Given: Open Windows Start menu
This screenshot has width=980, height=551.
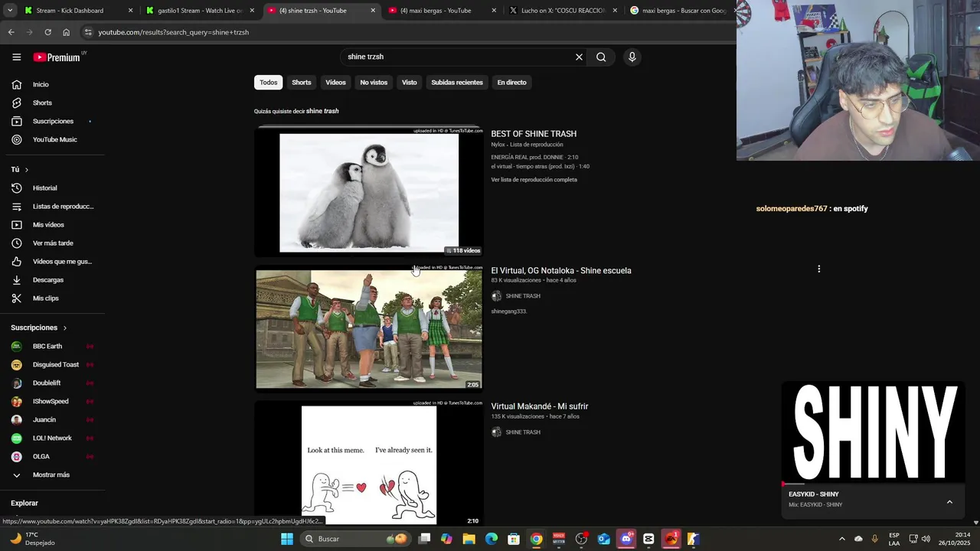Looking at the screenshot, I should (x=286, y=539).
